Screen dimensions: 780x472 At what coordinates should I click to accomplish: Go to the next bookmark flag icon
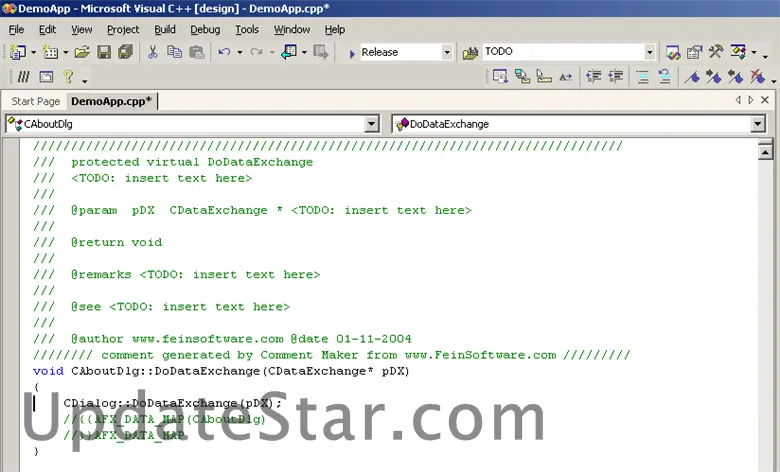714,77
